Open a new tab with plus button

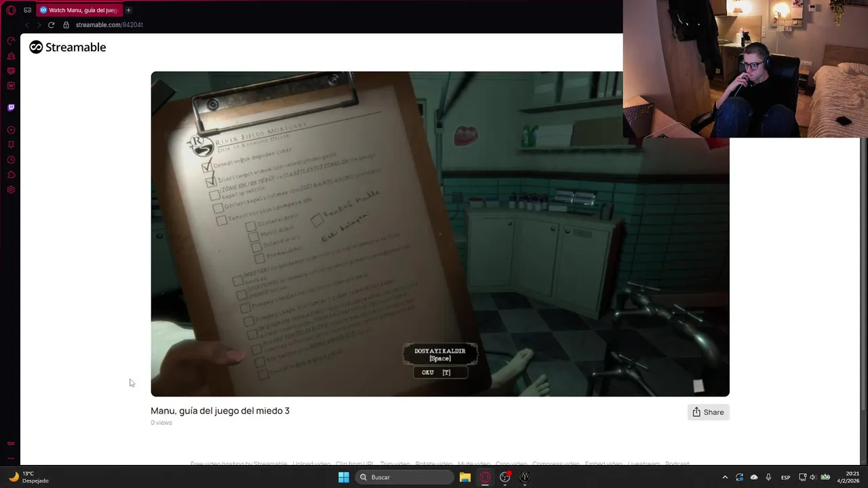[128, 10]
